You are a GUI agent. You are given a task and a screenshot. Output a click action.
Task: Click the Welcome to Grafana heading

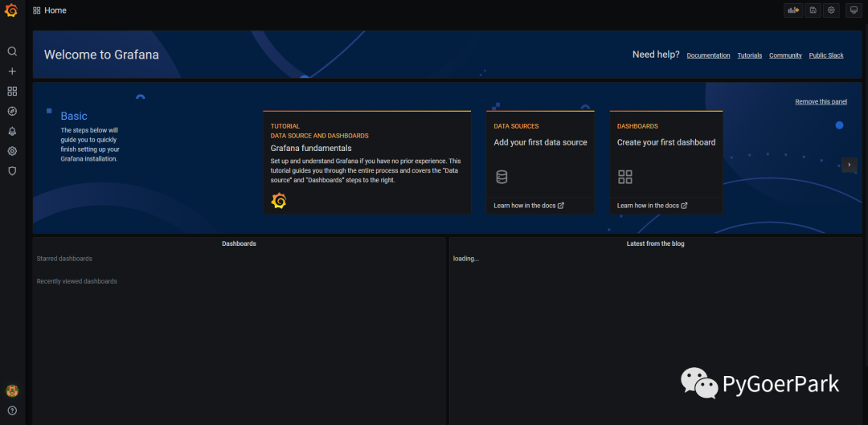click(101, 55)
